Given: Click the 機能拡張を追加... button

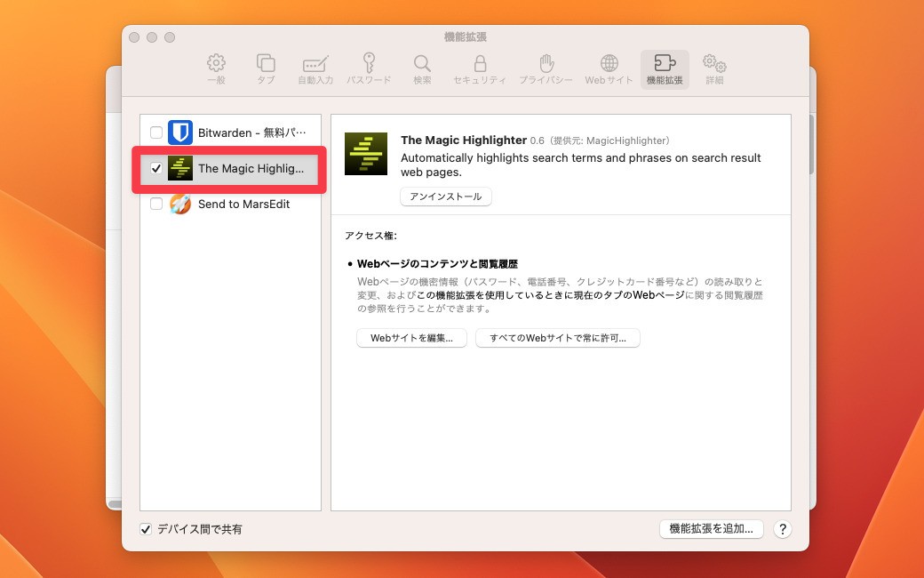Looking at the screenshot, I should coord(711,528).
